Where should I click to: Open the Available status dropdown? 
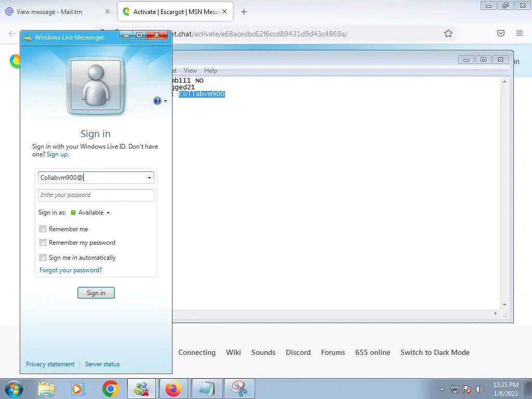click(x=90, y=212)
